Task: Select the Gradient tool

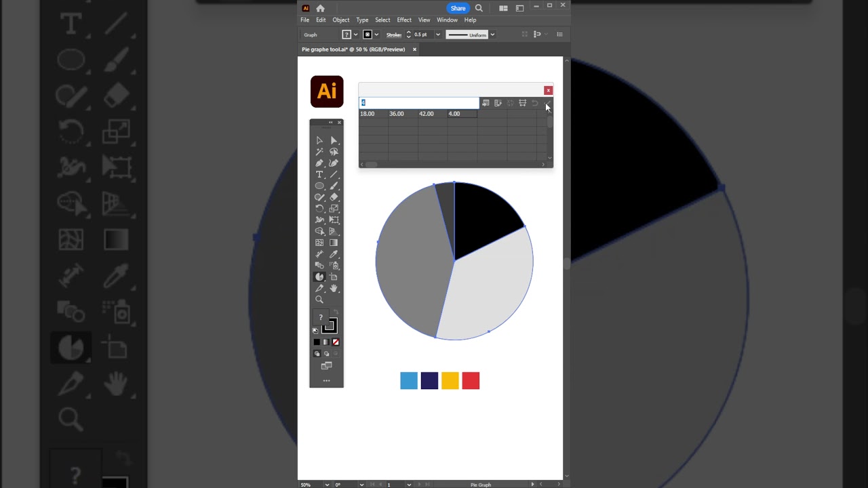Action: coord(334,243)
